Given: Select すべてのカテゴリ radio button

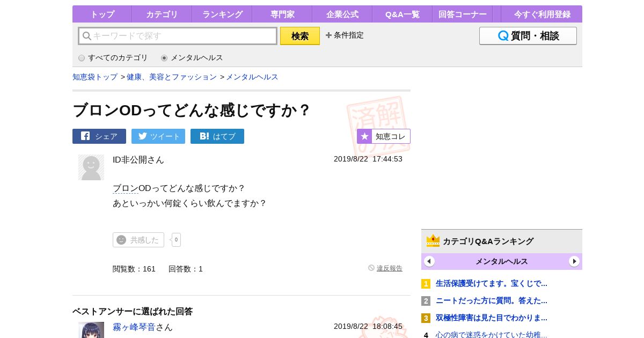Looking at the screenshot, I should (x=82, y=58).
